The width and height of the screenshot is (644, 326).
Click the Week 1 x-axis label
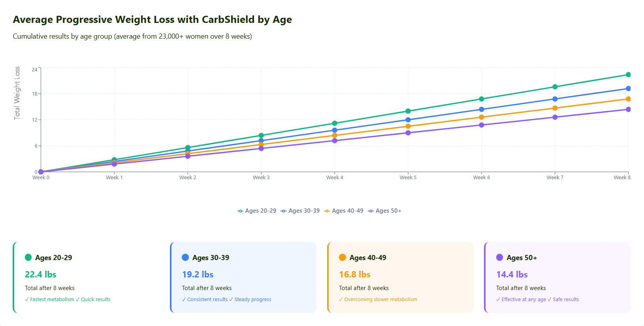point(114,178)
